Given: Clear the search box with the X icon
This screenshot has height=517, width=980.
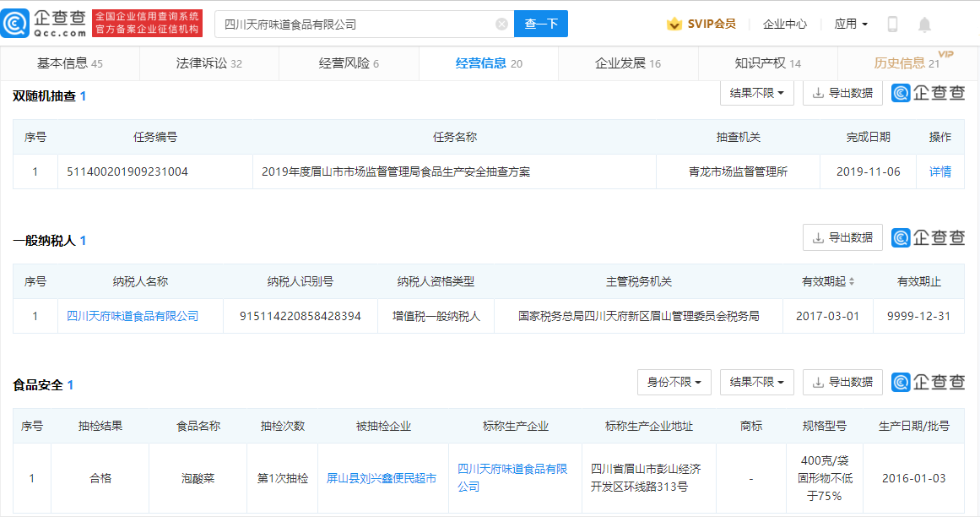Looking at the screenshot, I should click(501, 24).
